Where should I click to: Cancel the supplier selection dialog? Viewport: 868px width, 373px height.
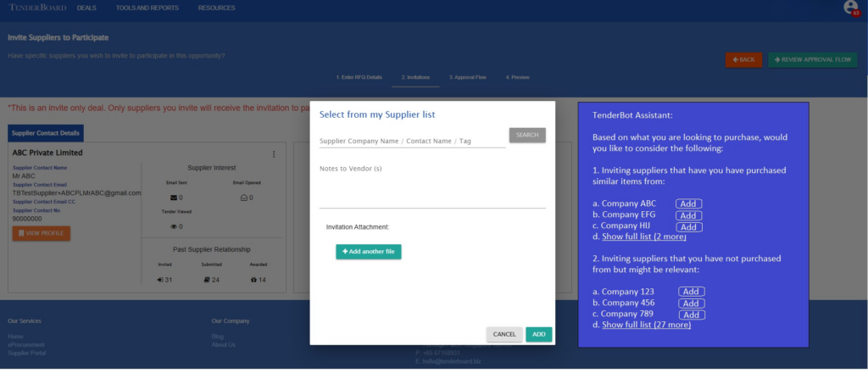(x=504, y=334)
